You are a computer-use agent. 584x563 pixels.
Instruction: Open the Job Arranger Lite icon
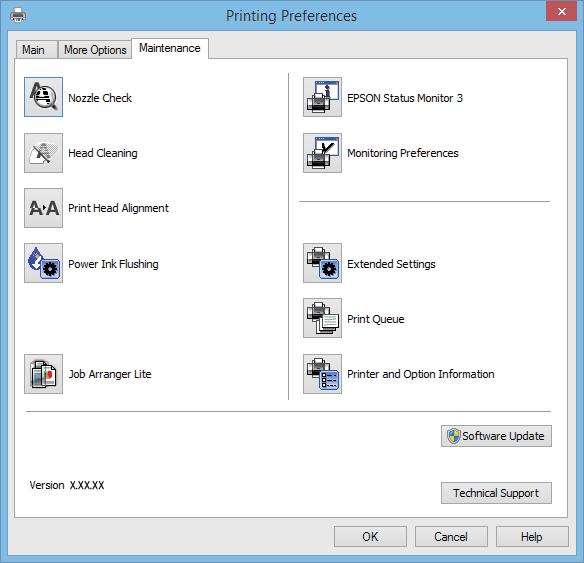44,374
